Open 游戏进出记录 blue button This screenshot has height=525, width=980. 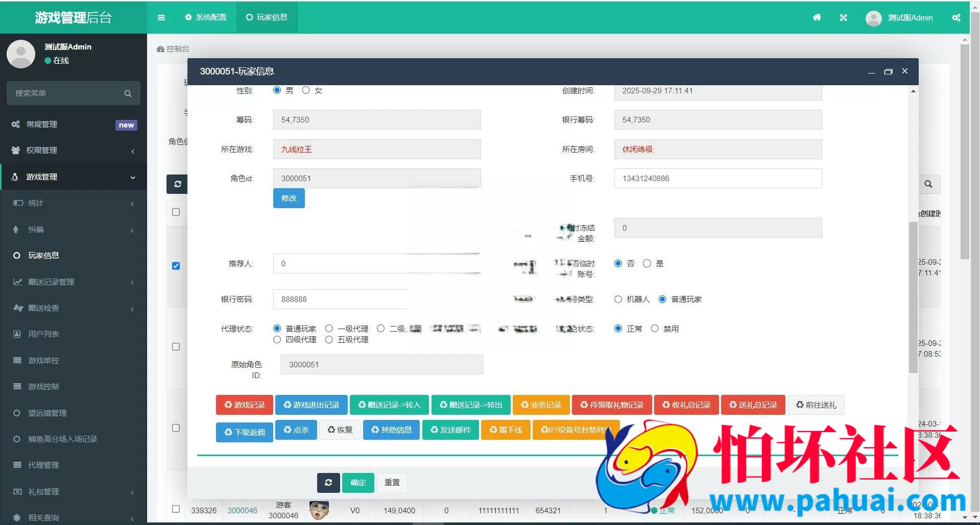312,405
